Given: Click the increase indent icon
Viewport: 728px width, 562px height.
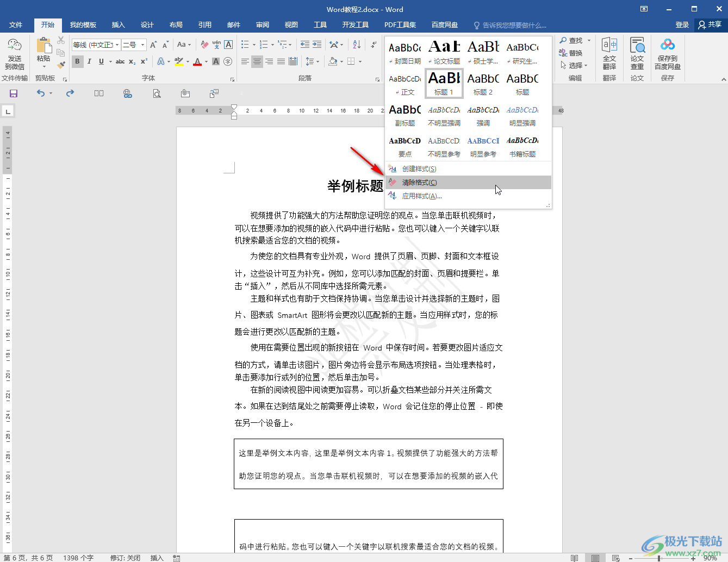Looking at the screenshot, I should (317, 45).
